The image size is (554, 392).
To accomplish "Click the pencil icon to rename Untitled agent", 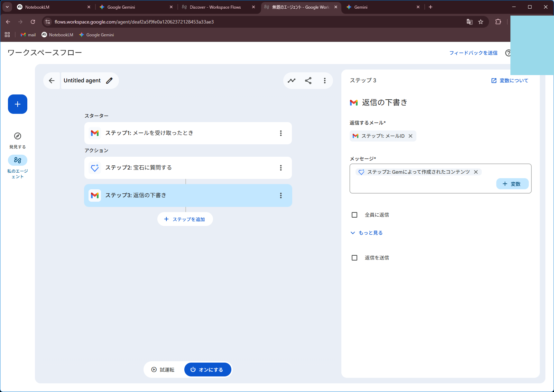I will coord(109,81).
